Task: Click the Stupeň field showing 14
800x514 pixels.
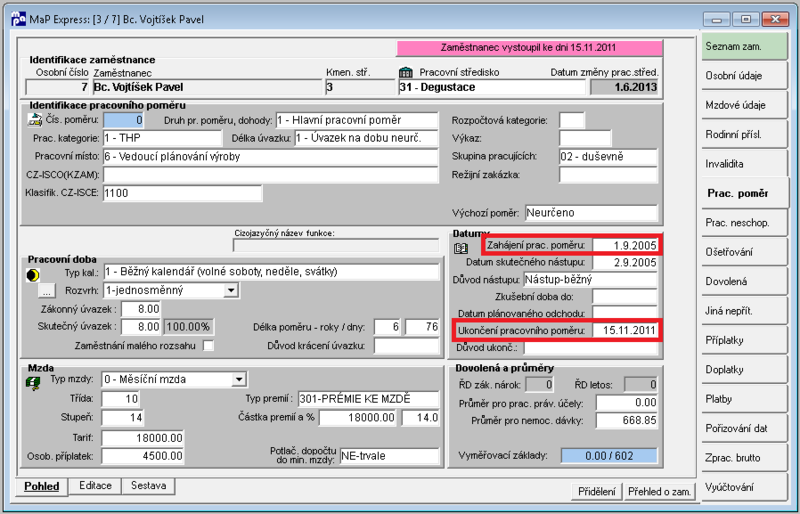Action: click(x=122, y=418)
